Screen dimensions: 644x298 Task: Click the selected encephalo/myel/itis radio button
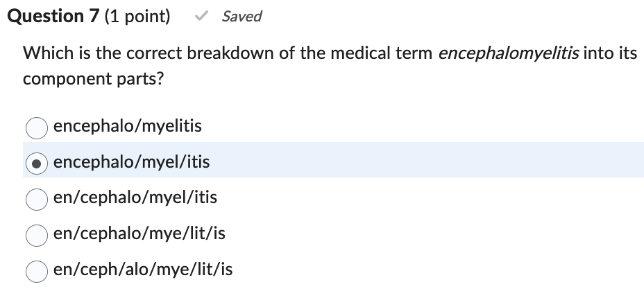pyautogui.click(x=36, y=163)
